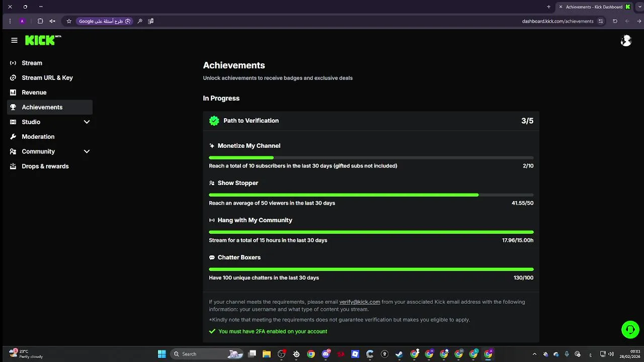The height and width of the screenshot is (362, 644).
Task: Click the Path to Verification heading
Action: pos(251,121)
